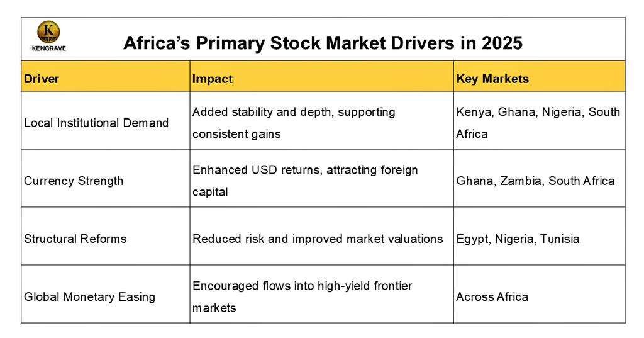Click the Across Africa cell
This screenshot has width=644, height=338.
(x=492, y=296)
